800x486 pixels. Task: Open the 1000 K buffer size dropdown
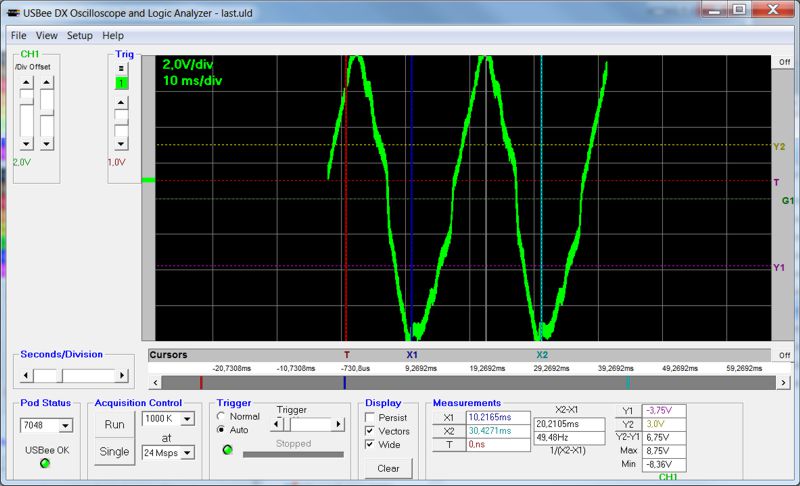187,419
